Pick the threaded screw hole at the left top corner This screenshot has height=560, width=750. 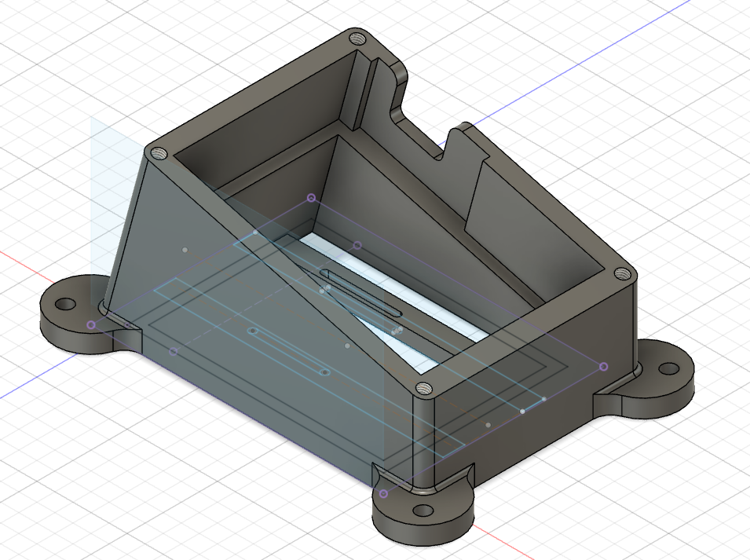click(x=159, y=154)
